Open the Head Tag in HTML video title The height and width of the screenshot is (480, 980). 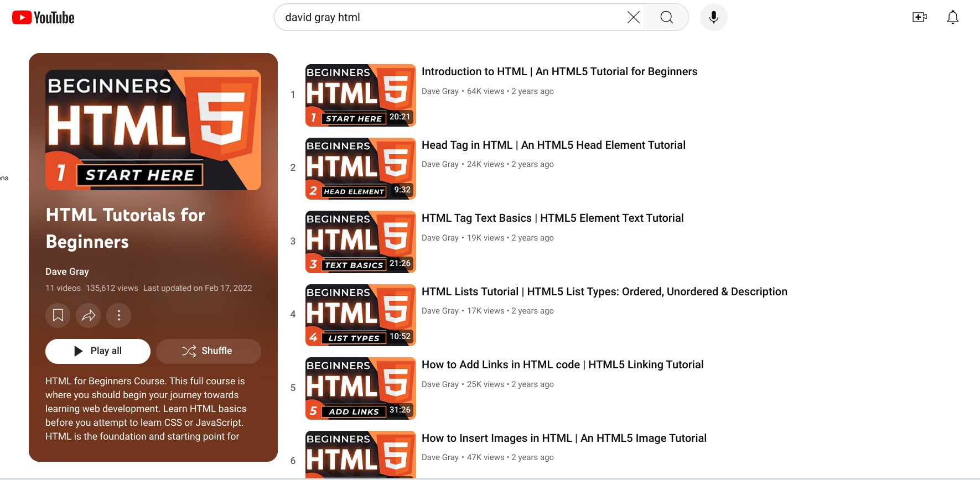point(553,145)
